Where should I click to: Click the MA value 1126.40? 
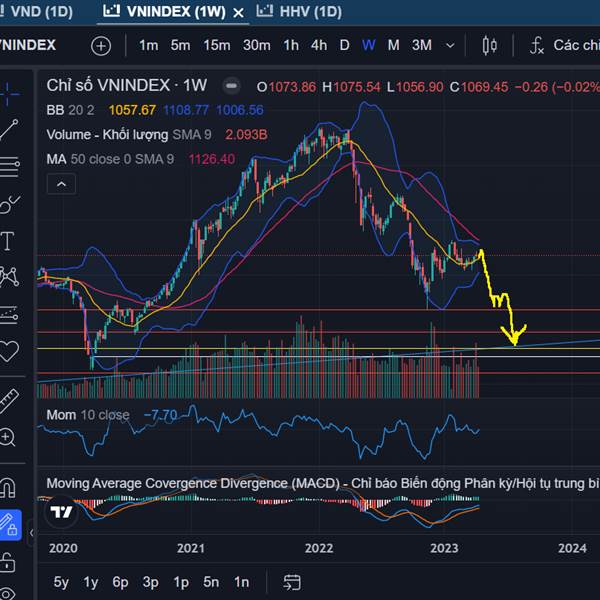[x=212, y=159]
